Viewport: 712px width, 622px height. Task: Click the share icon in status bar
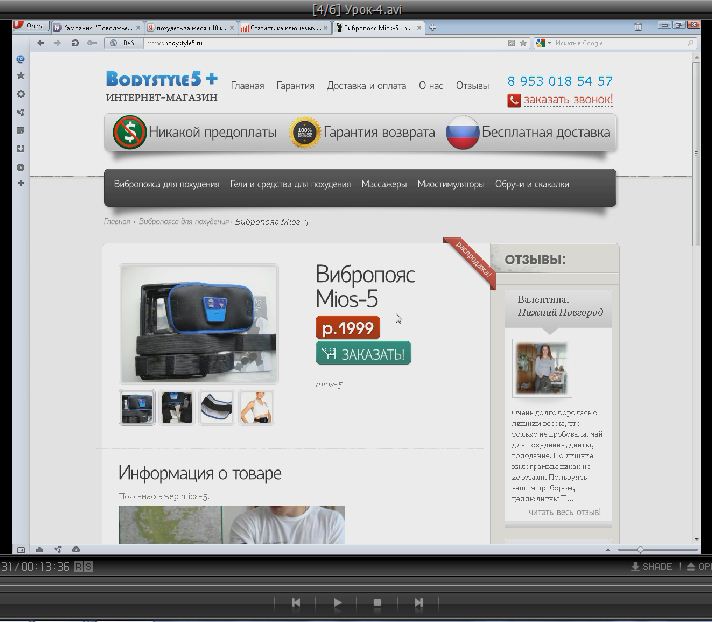click(58, 549)
